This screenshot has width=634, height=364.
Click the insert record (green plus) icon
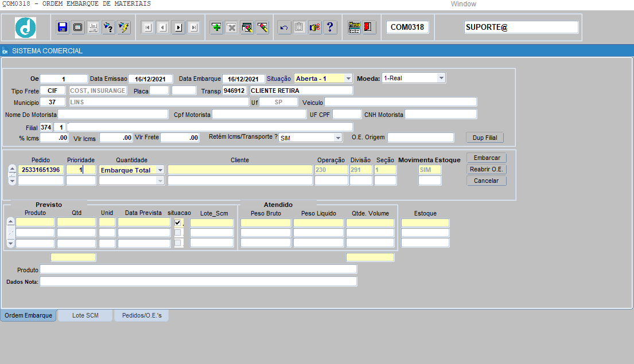click(x=216, y=28)
